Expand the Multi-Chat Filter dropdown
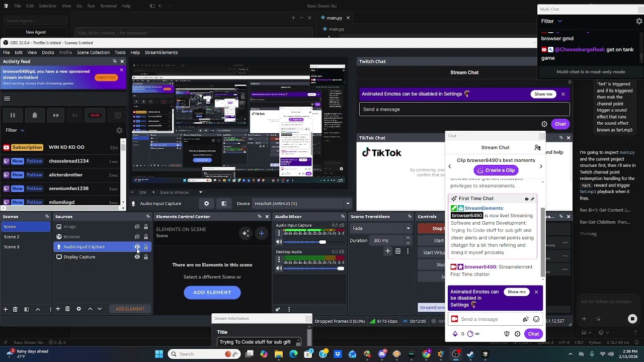The width and height of the screenshot is (644, 362). pyautogui.click(x=551, y=21)
